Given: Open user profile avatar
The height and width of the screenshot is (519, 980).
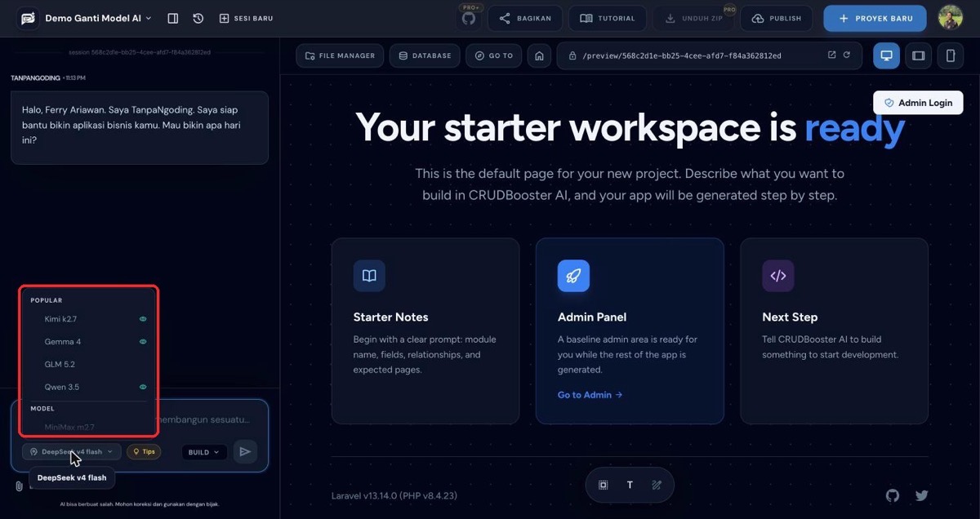Looking at the screenshot, I should click(950, 18).
